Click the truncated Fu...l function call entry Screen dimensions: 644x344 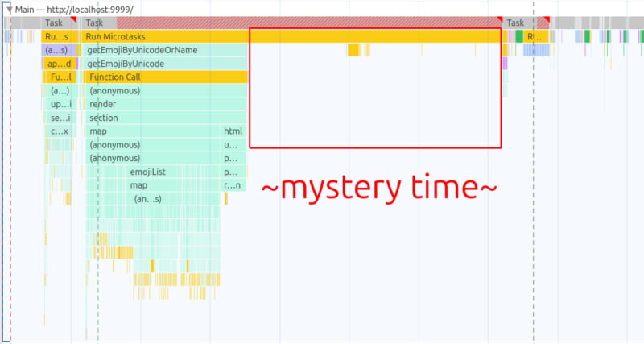tap(60, 77)
